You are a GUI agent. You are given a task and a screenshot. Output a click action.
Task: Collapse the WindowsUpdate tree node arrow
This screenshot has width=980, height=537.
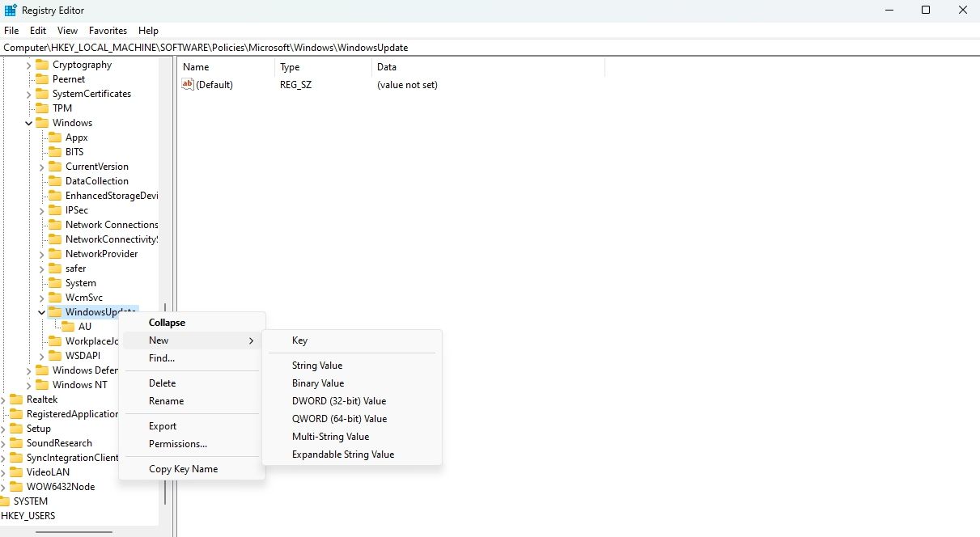coord(41,312)
